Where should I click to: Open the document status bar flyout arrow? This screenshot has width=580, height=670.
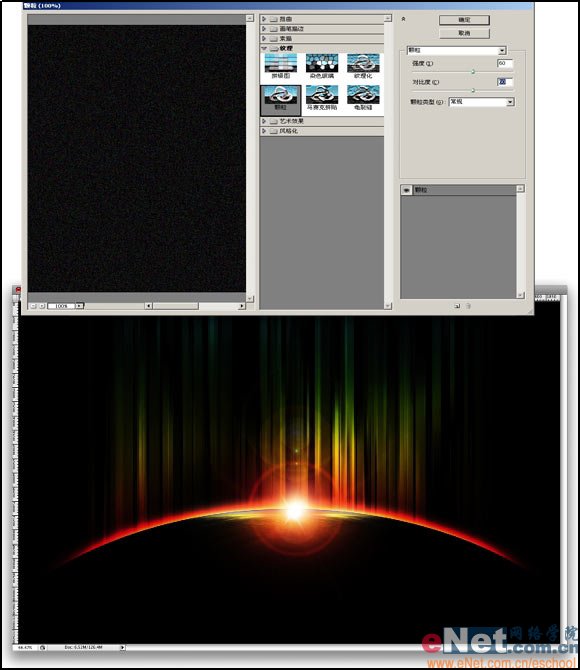click(122, 647)
